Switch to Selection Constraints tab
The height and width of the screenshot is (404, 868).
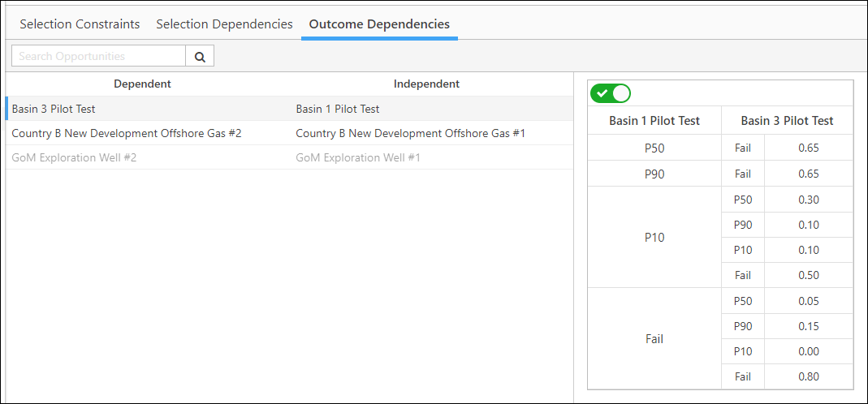click(x=80, y=24)
